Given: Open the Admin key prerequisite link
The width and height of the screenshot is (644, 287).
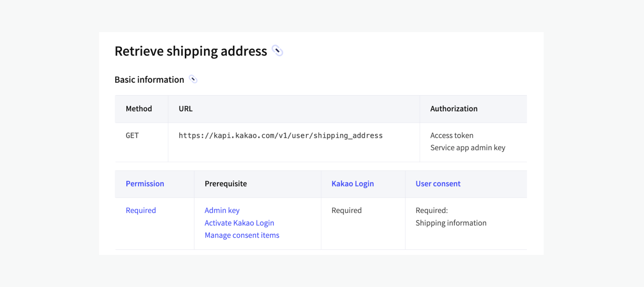Looking at the screenshot, I should tap(222, 210).
